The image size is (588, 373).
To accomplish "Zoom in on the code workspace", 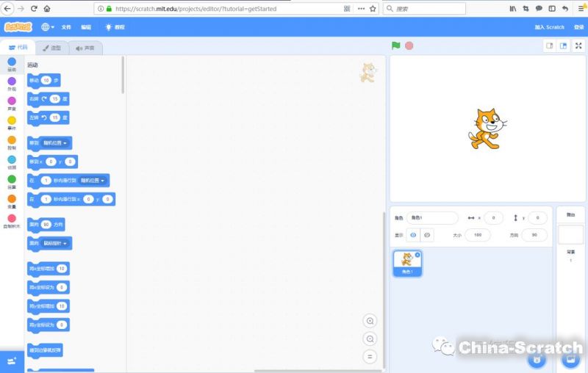I will pyautogui.click(x=370, y=321).
